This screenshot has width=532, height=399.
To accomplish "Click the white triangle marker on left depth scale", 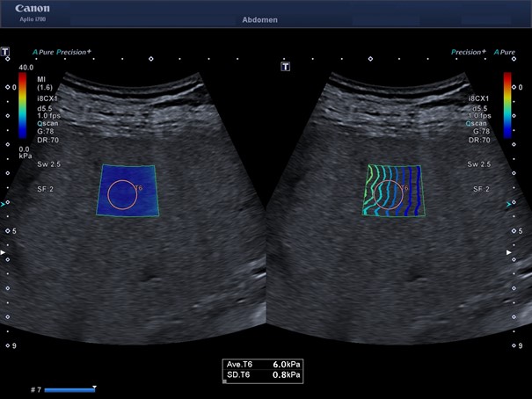I will tap(5, 252).
